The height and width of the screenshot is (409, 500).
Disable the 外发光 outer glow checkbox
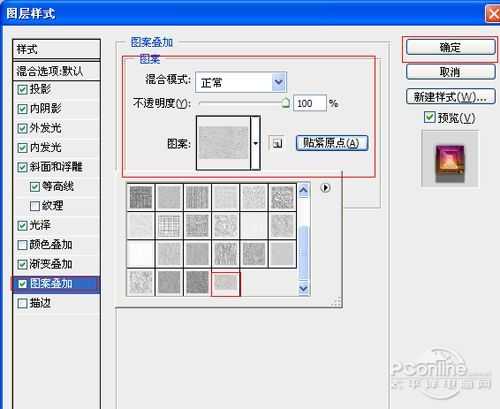pos(22,128)
